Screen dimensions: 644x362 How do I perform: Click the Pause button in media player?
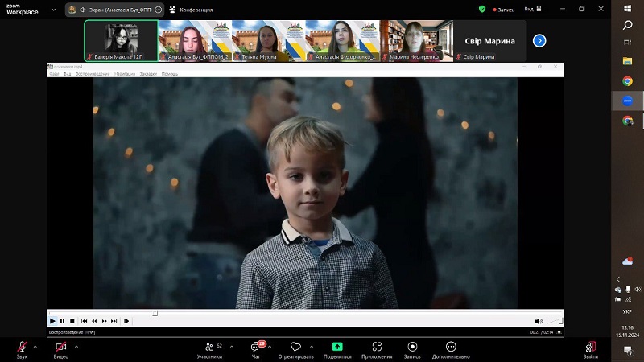click(x=63, y=321)
